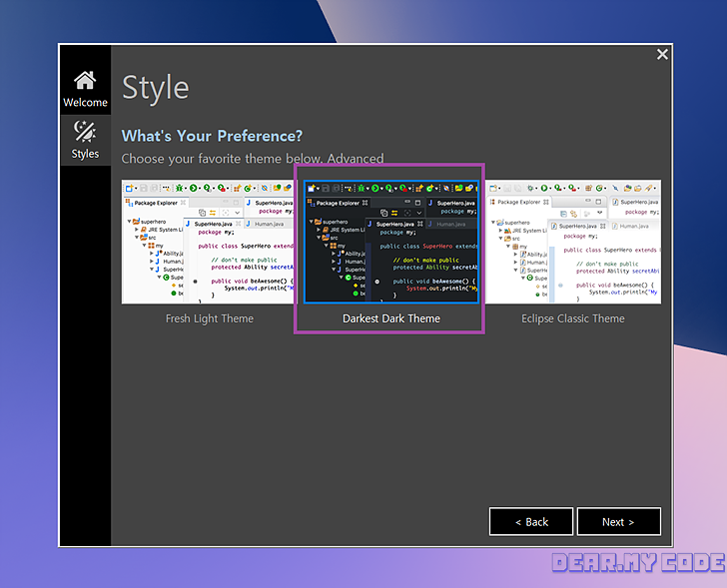Click the Darkest Dark Theme label
Image resolution: width=727 pixels, height=588 pixels.
click(391, 318)
